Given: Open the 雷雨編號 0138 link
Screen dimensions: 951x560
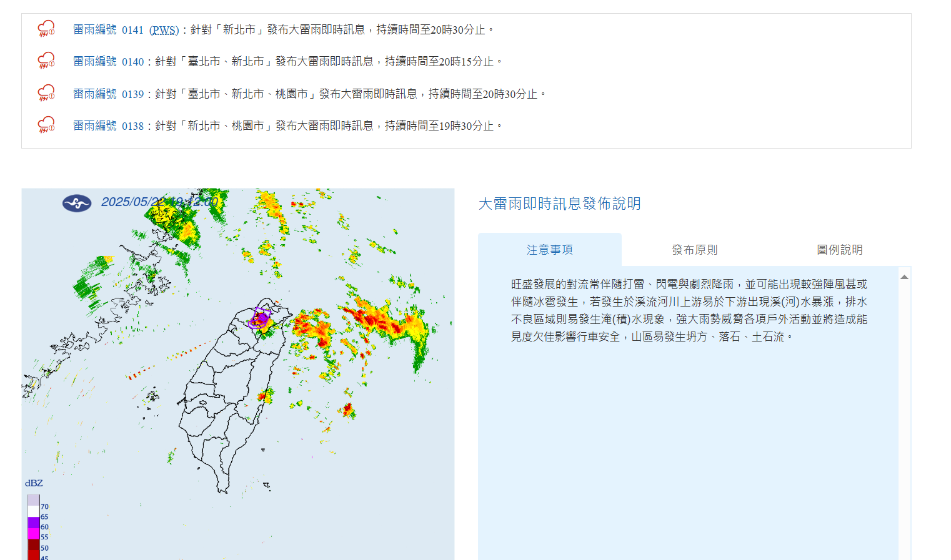Looking at the screenshot, I should coord(108,126).
